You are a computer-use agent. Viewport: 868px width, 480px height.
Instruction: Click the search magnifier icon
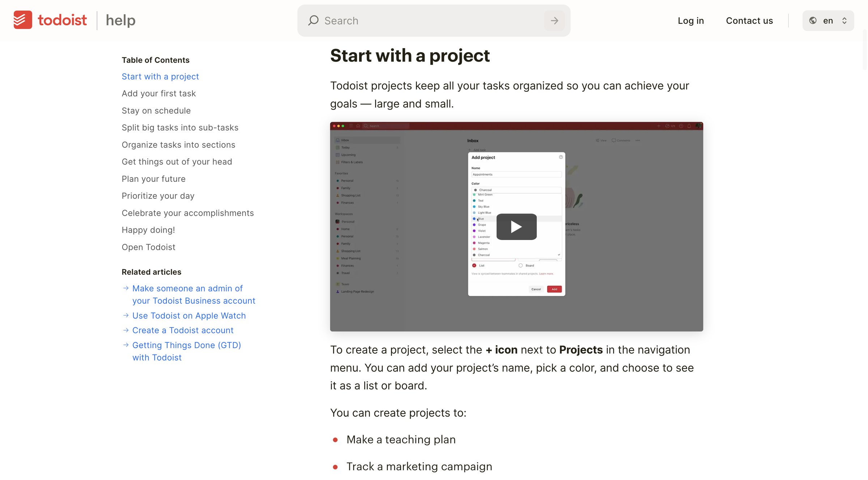(313, 21)
